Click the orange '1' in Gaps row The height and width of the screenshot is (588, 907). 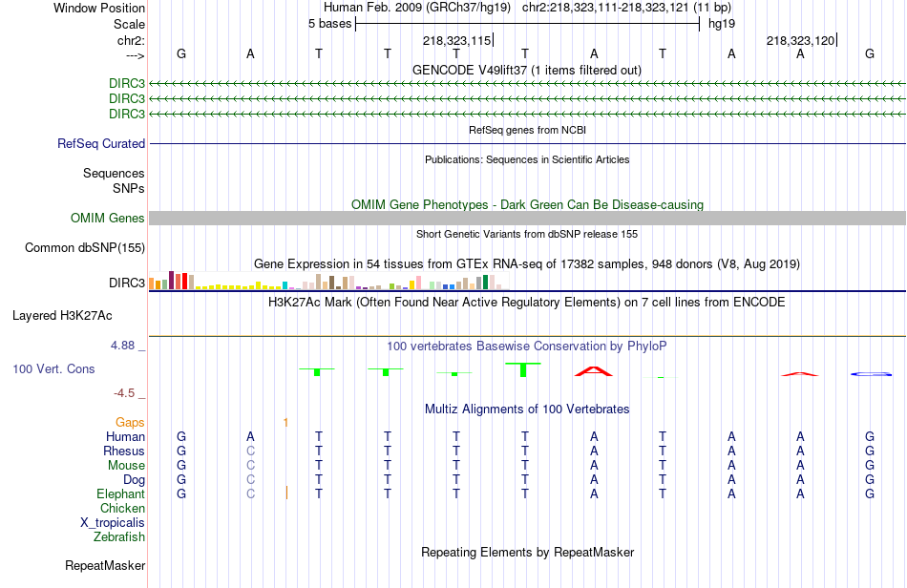(x=285, y=423)
